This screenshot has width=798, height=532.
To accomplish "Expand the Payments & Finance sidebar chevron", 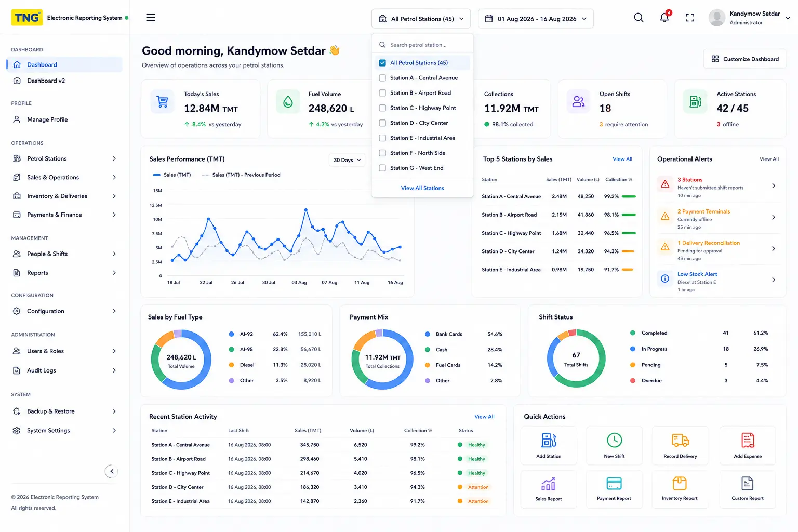I will click(x=114, y=215).
